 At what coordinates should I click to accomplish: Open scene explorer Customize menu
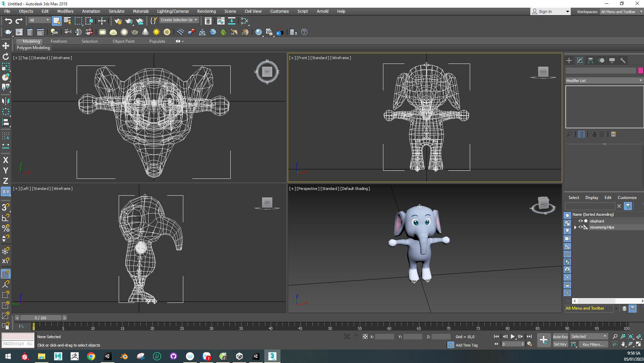pos(627,198)
